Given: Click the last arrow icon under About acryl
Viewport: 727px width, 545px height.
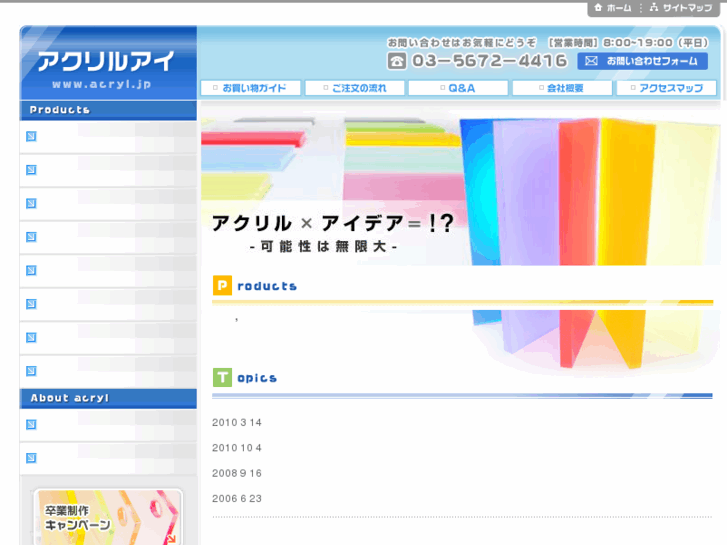Looking at the screenshot, I should tap(31, 458).
